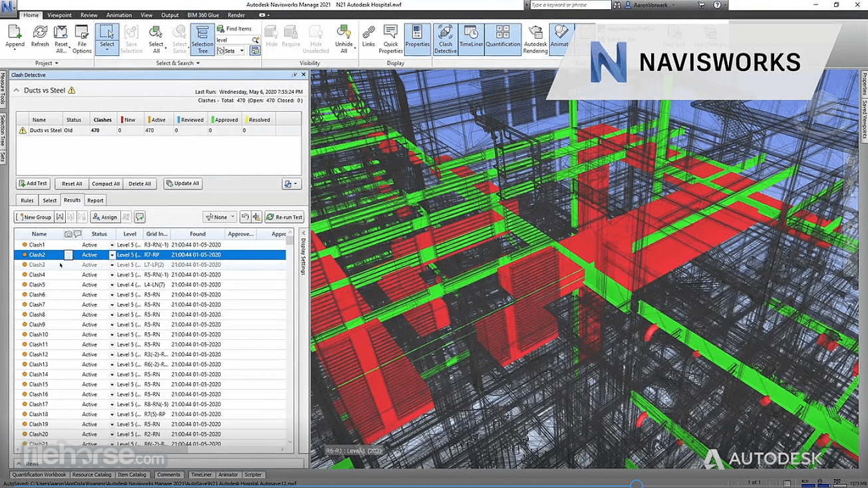868x488 pixels.
Task: Click the group selected clashes icon
Action: (60, 217)
